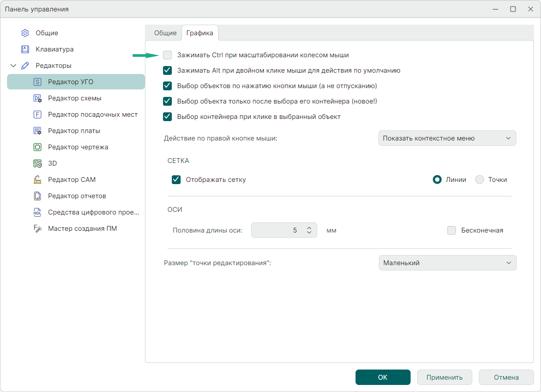The width and height of the screenshot is (541, 392).
Task: Select the Редактор платы icon
Action: pyautogui.click(x=37, y=131)
